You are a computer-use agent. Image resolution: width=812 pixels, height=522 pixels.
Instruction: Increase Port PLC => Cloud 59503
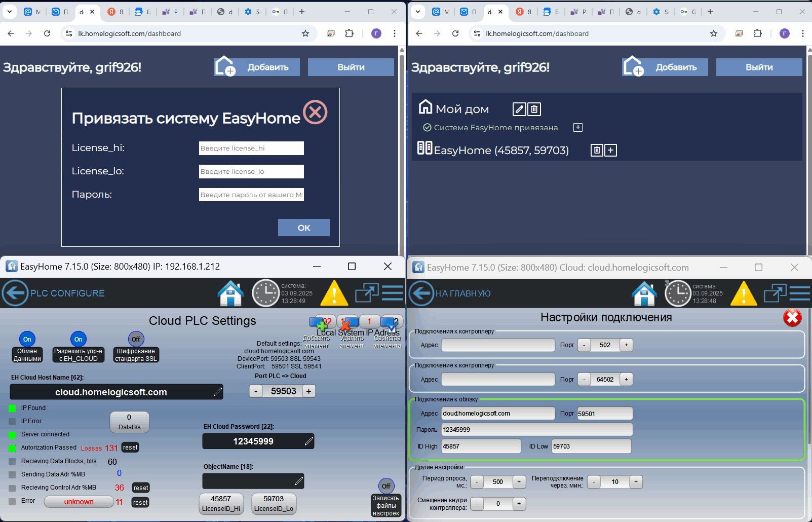pyautogui.click(x=309, y=391)
